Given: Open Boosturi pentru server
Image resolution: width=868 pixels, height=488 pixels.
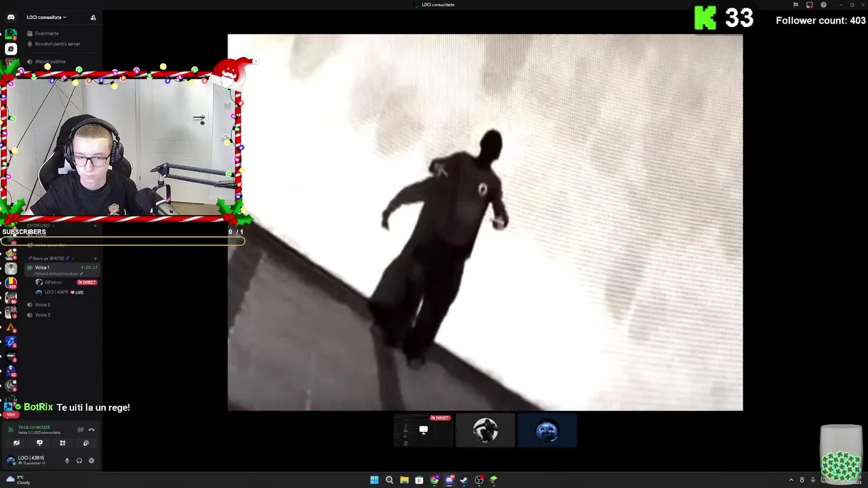Looking at the screenshot, I should [54, 44].
